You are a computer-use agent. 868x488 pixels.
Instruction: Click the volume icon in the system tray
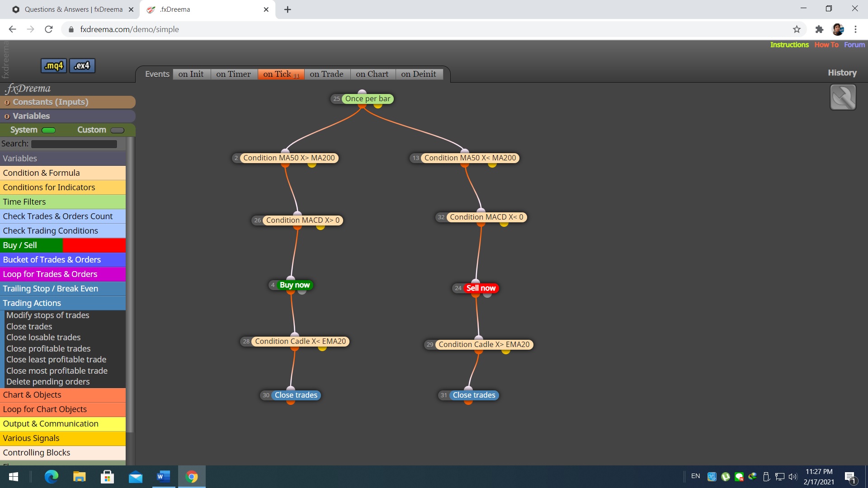tap(793, 477)
